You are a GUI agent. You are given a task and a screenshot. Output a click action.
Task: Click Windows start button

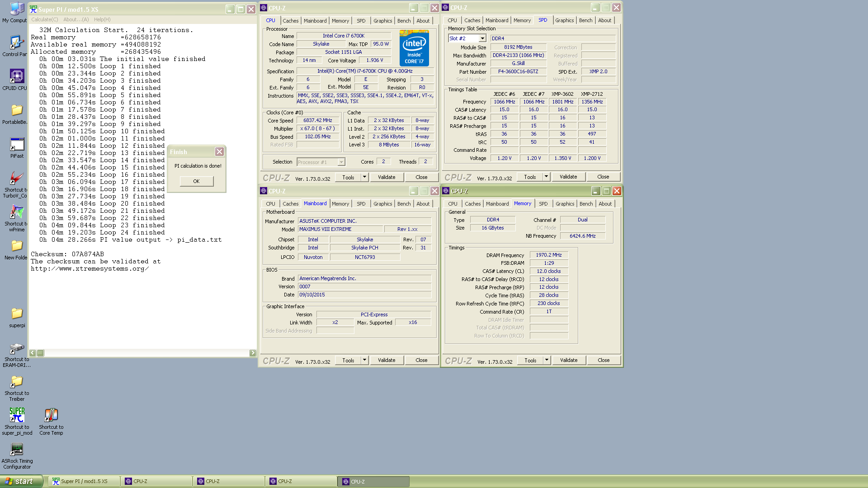coord(21,481)
